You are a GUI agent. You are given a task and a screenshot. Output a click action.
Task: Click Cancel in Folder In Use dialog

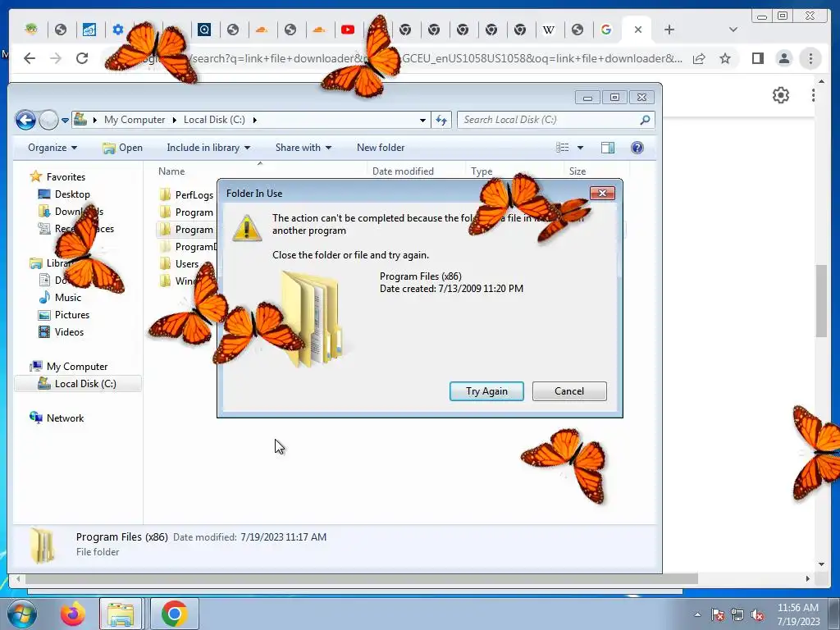coord(569,391)
